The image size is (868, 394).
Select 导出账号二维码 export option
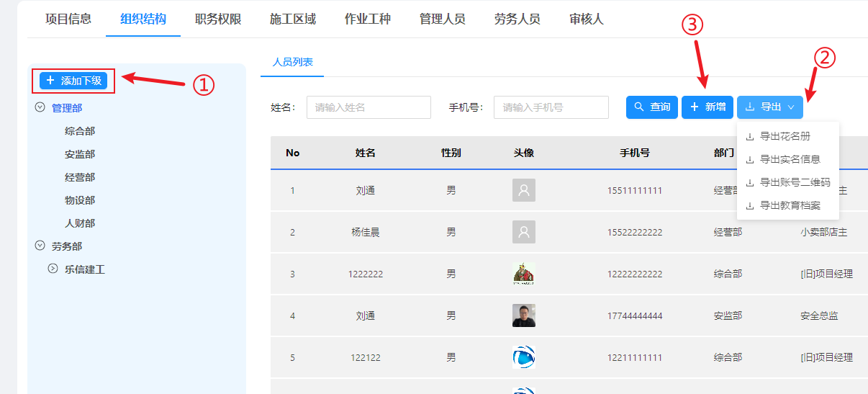coord(794,182)
